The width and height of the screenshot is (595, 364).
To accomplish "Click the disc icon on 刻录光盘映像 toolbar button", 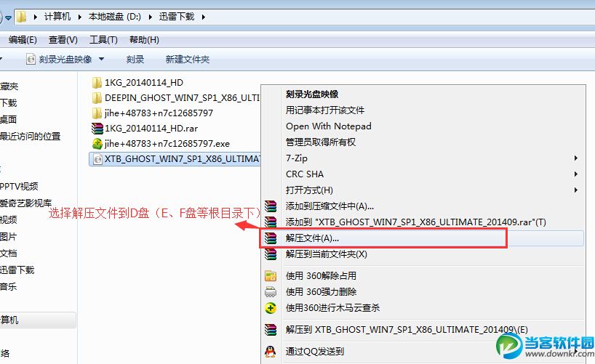I will pyautogui.click(x=31, y=59).
